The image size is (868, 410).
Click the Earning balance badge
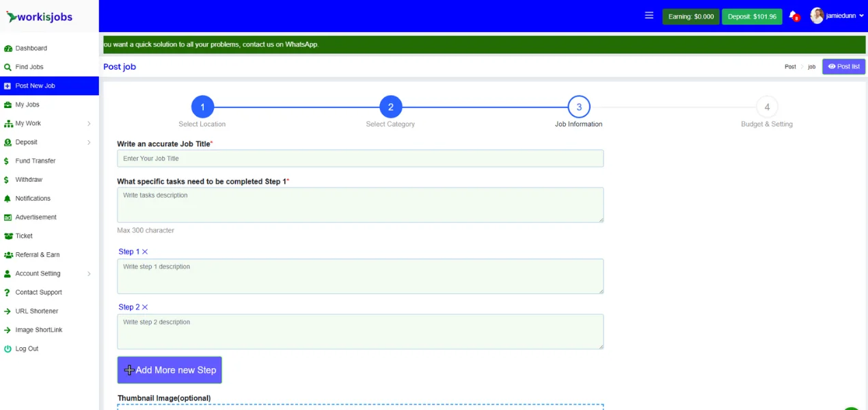point(690,16)
